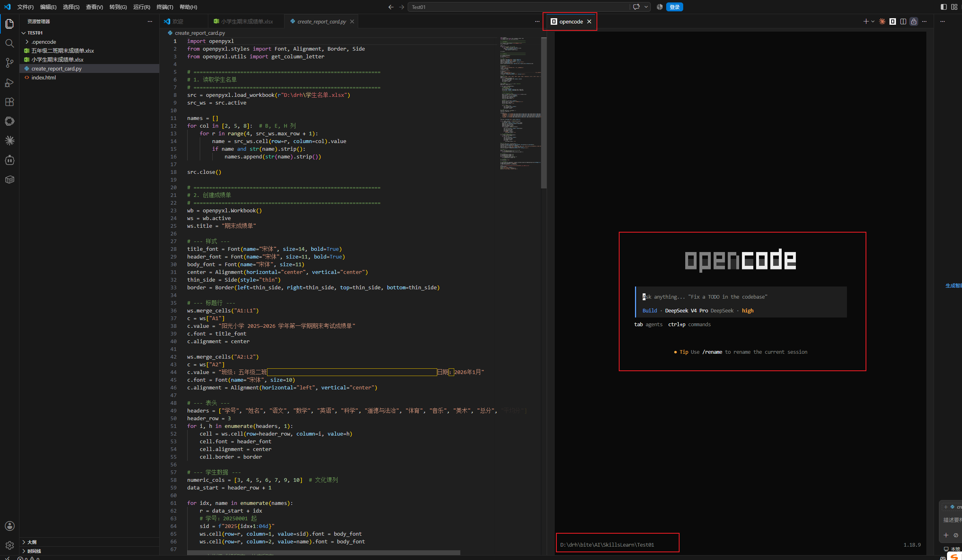This screenshot has height=560, width=962.
Task: Open the 运行(R) menu
Action: tap(141, 7)
